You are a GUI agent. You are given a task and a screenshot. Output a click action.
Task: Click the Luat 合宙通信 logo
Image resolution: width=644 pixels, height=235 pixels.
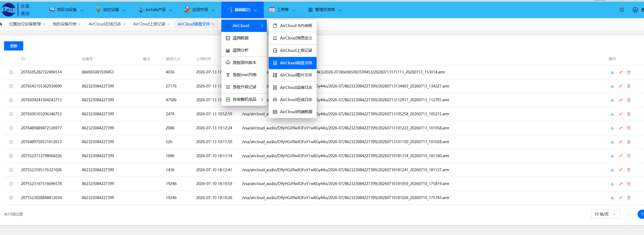(x=16, y=10)
